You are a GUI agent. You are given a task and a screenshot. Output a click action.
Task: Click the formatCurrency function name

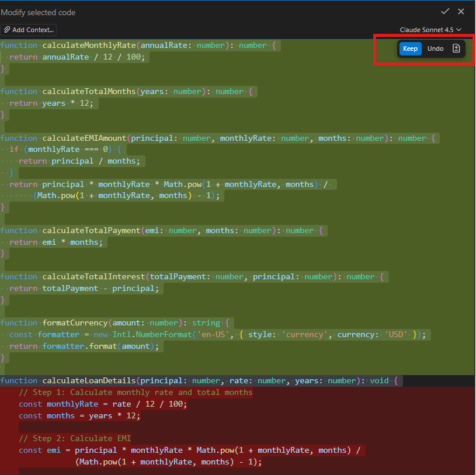tap(75, 323)
